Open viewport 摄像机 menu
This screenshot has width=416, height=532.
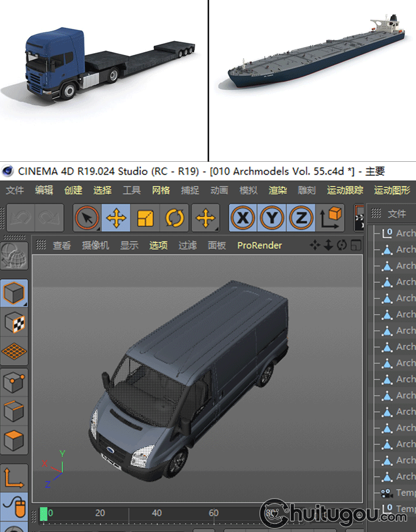[x=95, y=245]
